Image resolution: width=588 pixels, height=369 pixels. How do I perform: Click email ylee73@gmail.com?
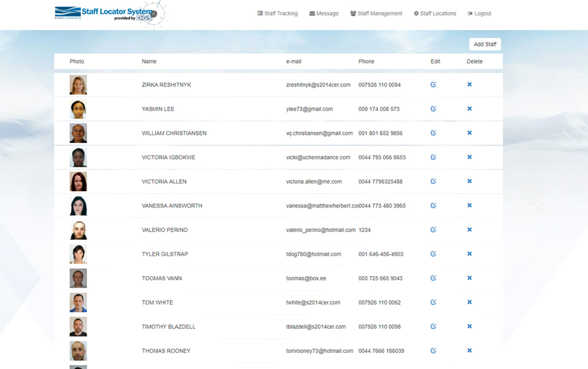(309, 109)
